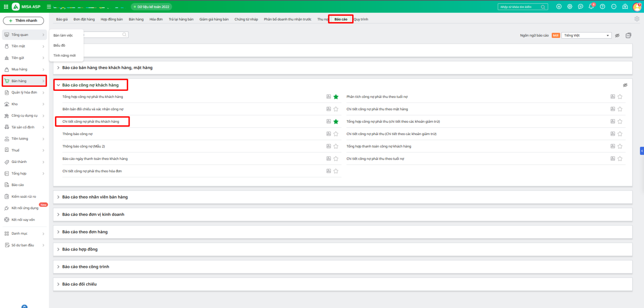Click the Thêm nhanh button
Screen dimensions: 644x308
23,21
